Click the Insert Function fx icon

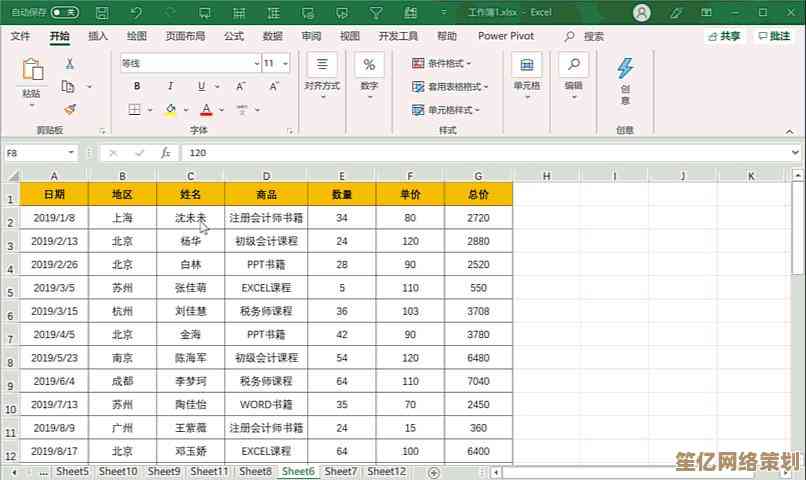(164, 153)
